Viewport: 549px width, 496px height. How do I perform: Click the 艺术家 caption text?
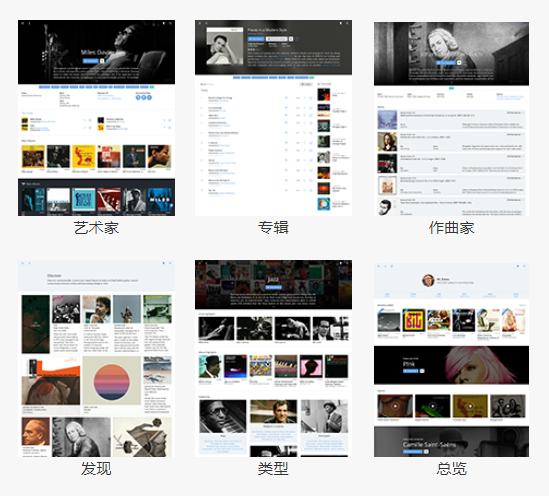[x=96, y=228]
